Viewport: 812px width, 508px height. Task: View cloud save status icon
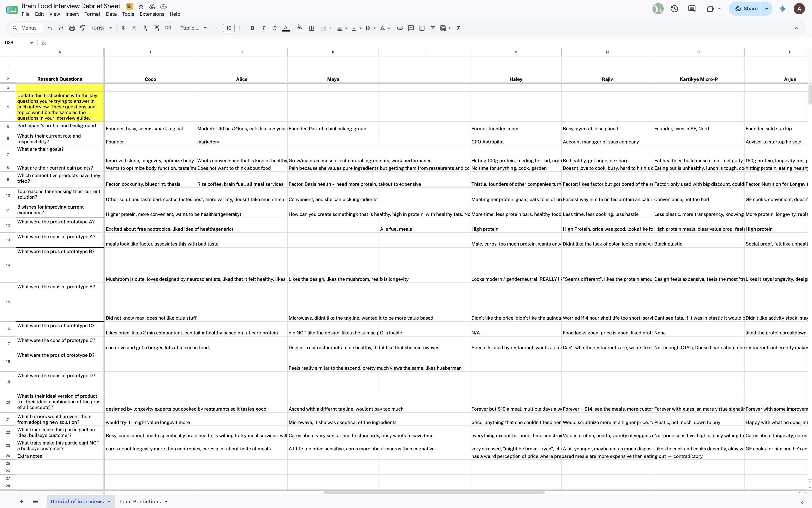pyautogui.click(x=163, y=6)
